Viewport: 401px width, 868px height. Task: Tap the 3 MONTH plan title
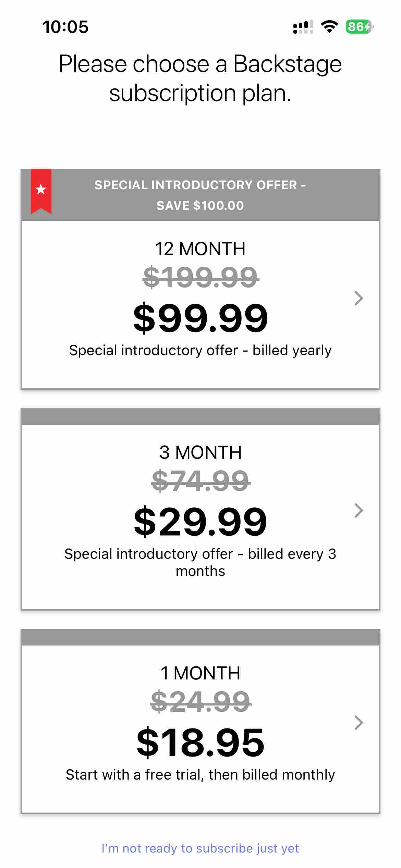tap(200, 453)
